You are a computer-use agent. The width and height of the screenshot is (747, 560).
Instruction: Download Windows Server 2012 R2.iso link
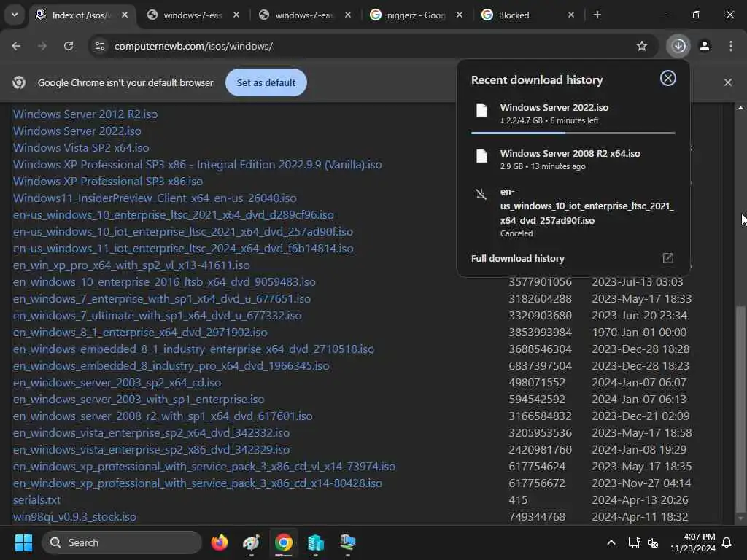click(x=85, y=114)
